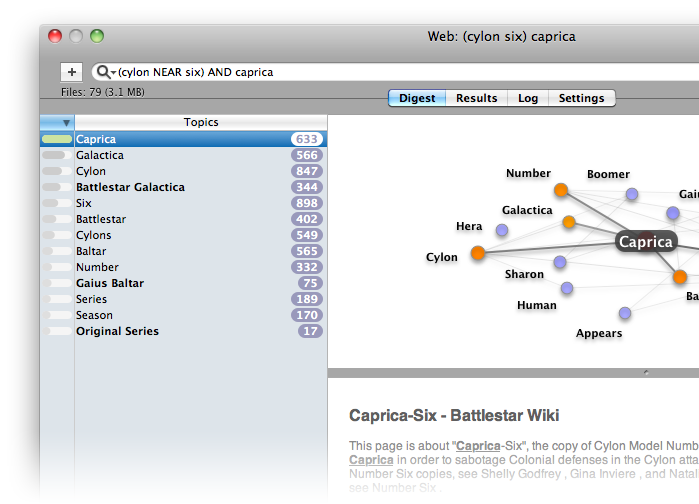Click the purple Sharon node in graph

560,262
